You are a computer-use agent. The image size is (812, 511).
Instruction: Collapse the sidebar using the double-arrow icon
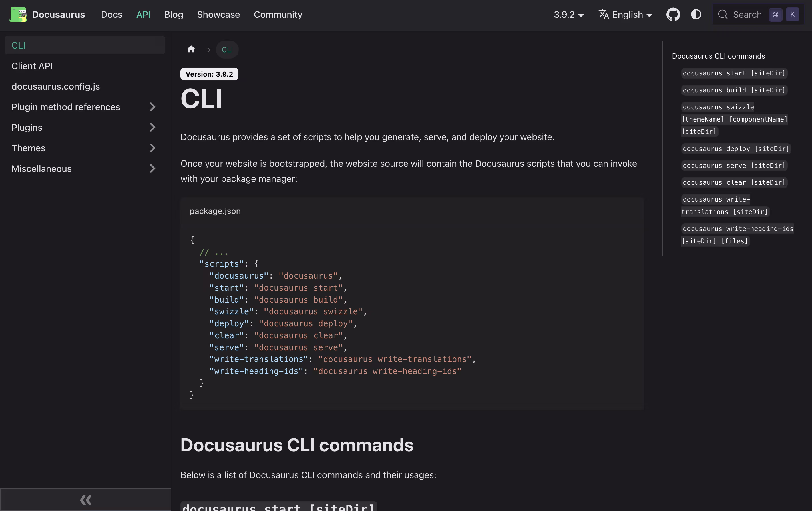[x=85, y=500]
